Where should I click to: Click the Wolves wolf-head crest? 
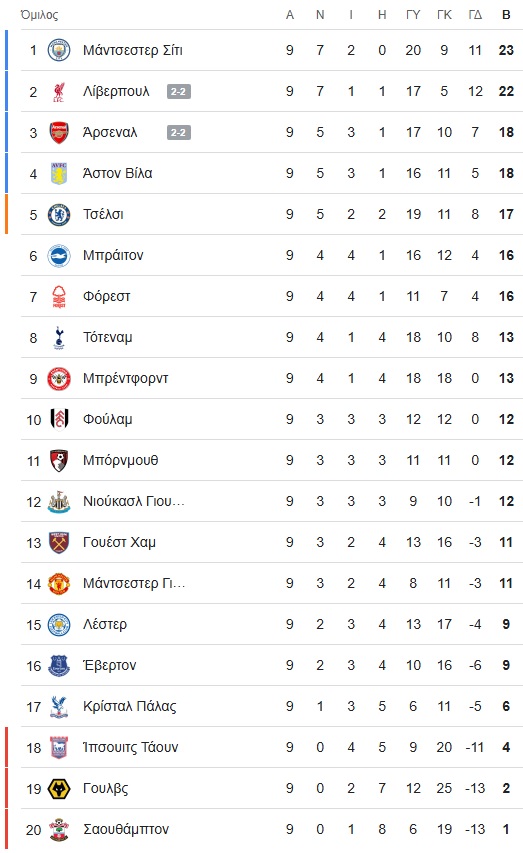tap(59, 788)
